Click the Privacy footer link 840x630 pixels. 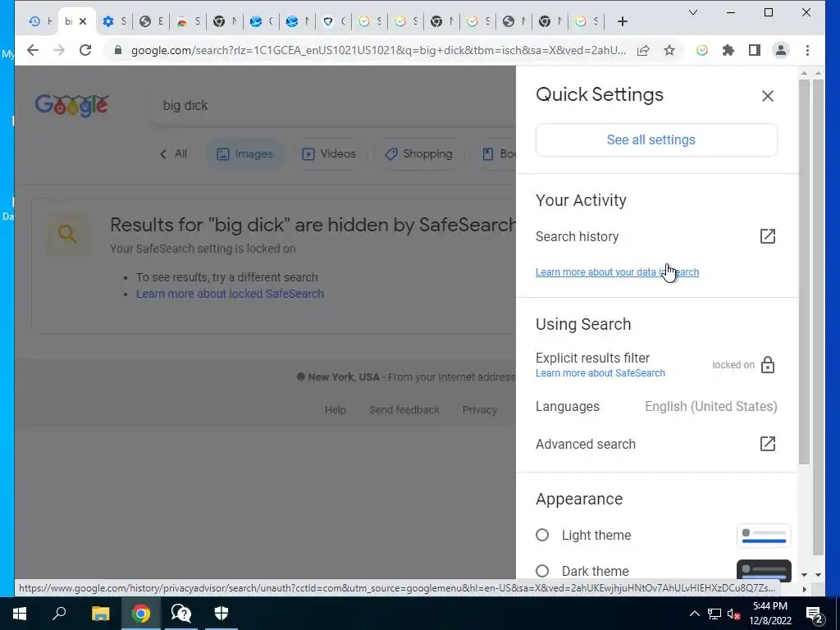click(x=479, y=410)
